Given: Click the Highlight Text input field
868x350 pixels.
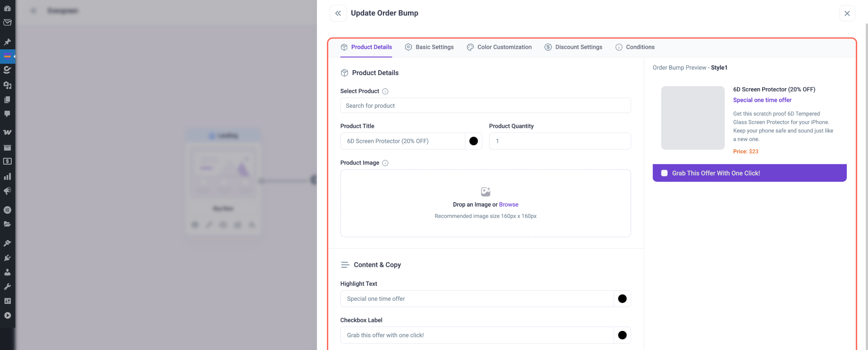Looking at the screenshot, I should [x=477, y=299].
